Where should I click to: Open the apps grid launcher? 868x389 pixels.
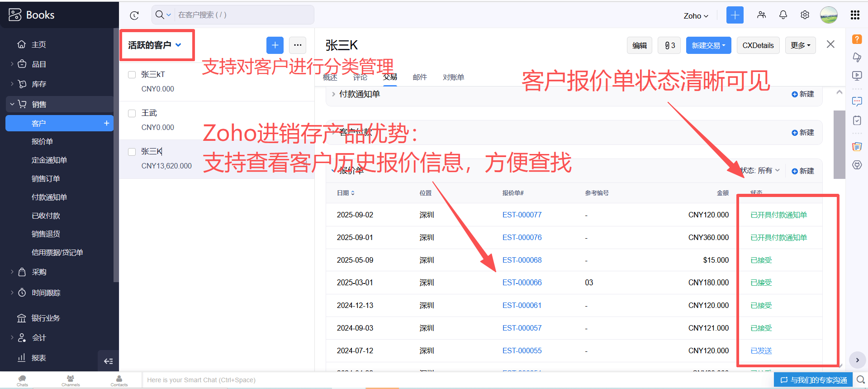point(854,15)
